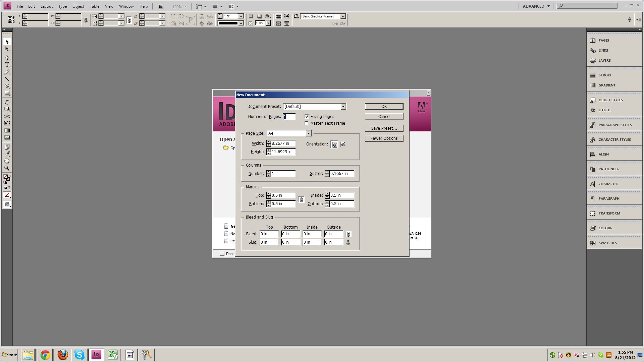
Task: Open the File menu
Action: click(x=20, y=6)
